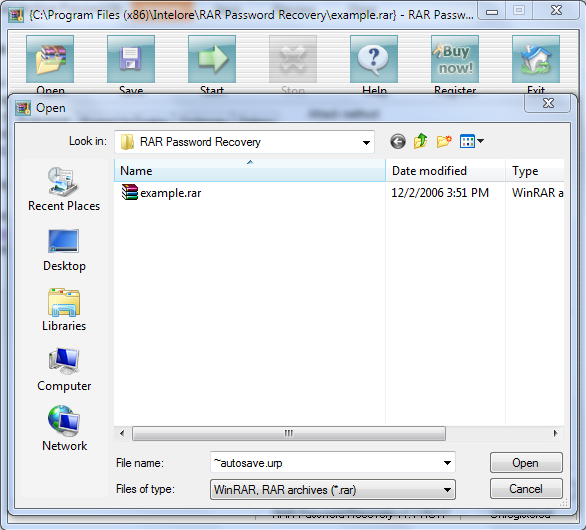The image size is (586, 530).
Task: Click the Start green arrow toolbar icon
Action: (x=212, y=59)
